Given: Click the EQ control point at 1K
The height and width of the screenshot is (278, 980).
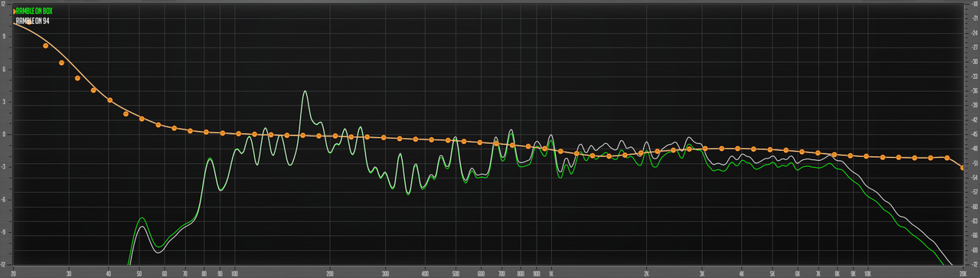Looking at the screenshot, I should click(544, 148).
